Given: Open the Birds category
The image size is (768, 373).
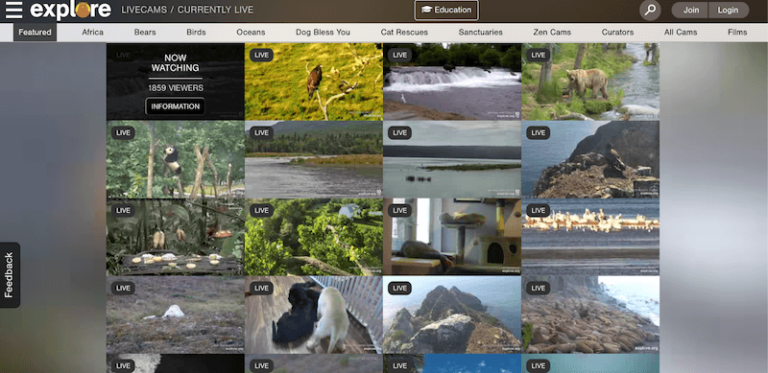Looking at the screenshot, I should point(196,32).
